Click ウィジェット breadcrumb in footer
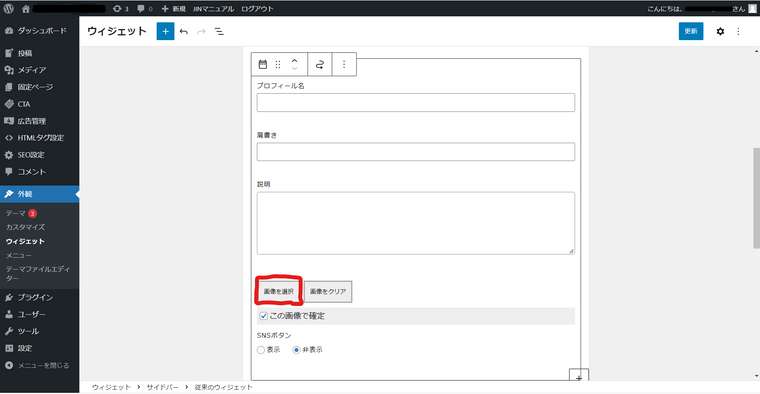The image size is (760, 394). tap(111, 387)
